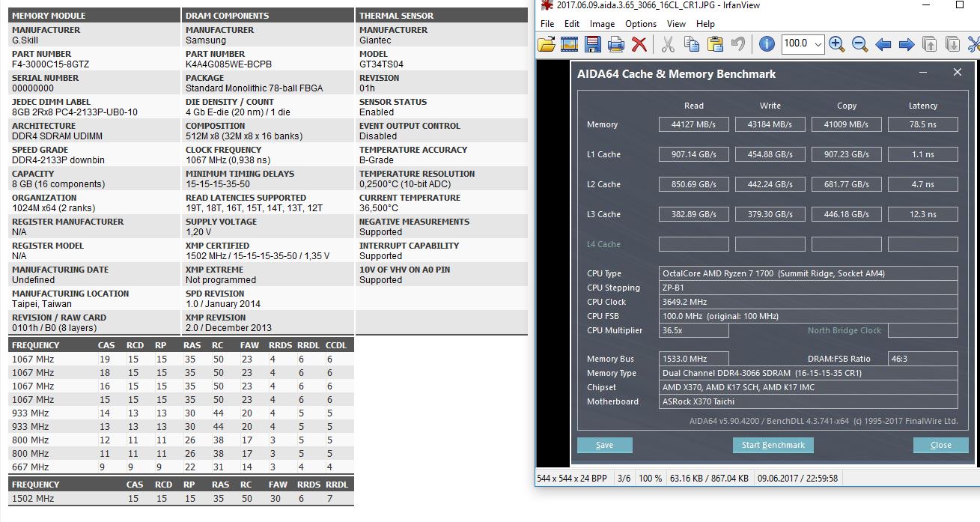The height and width of the screenshot is (522, 980).
Task: Click the AIDA64 Save button
Action: (605, 445)
